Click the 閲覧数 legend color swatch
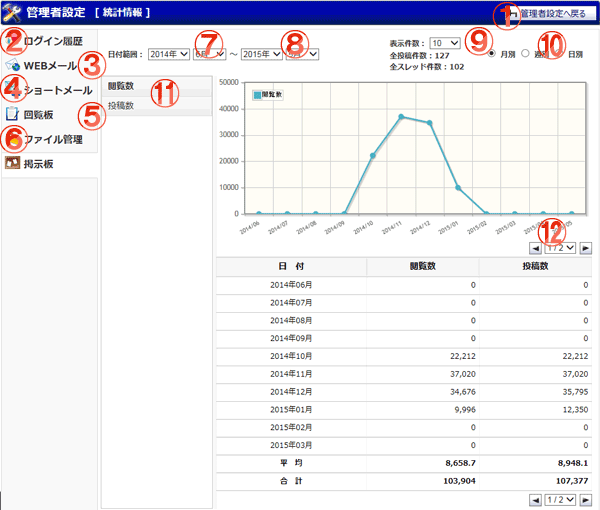 coord(257,94)
